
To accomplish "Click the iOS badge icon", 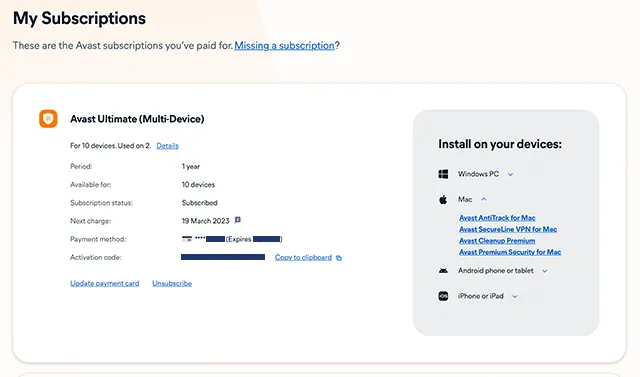I will (443, 296).
